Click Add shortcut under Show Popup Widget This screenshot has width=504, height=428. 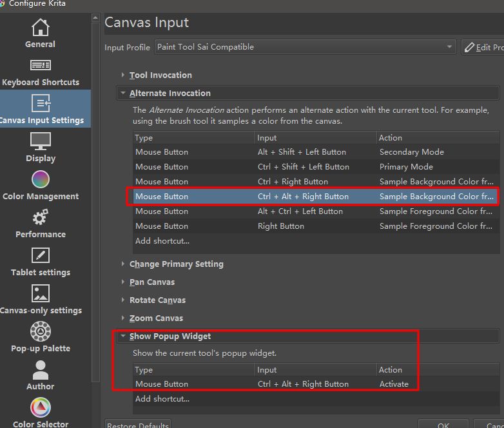point(162,399)
